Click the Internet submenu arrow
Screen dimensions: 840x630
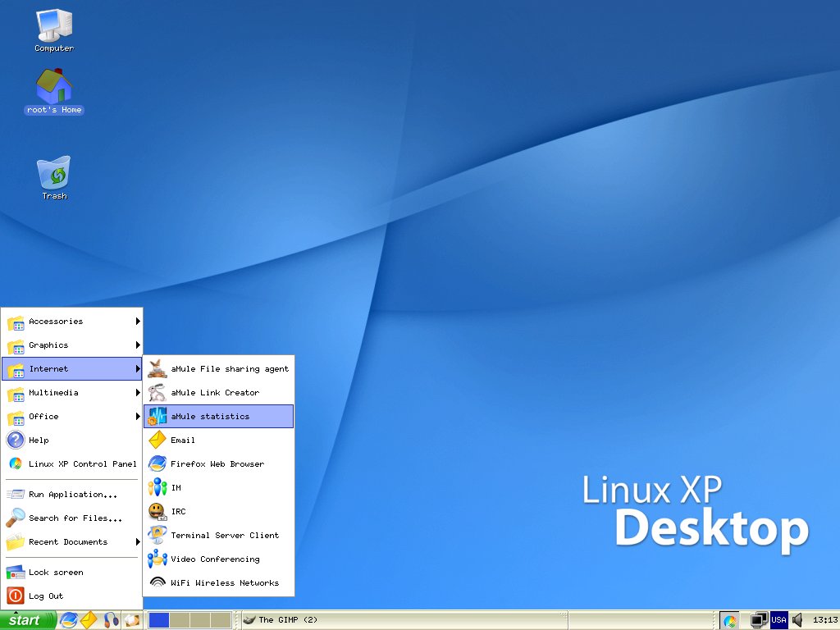(x=138, y=368)
